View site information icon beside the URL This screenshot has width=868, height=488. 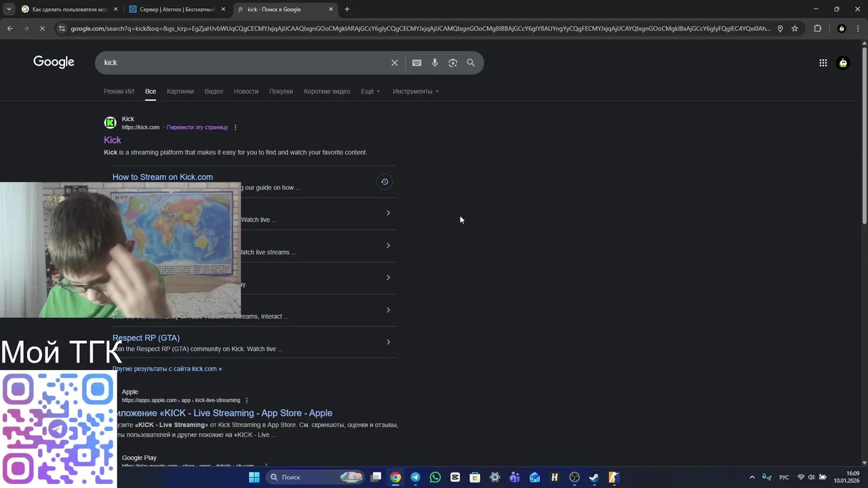(62, 28)
